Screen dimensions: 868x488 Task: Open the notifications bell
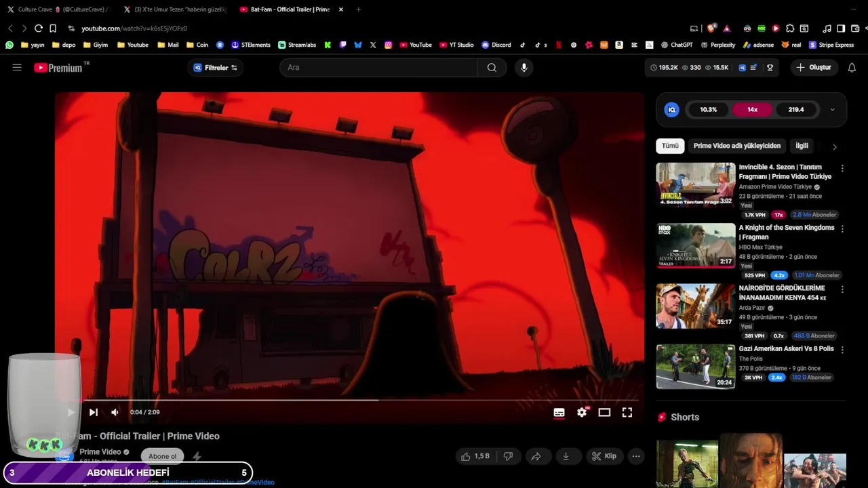[x=852, y=68]
